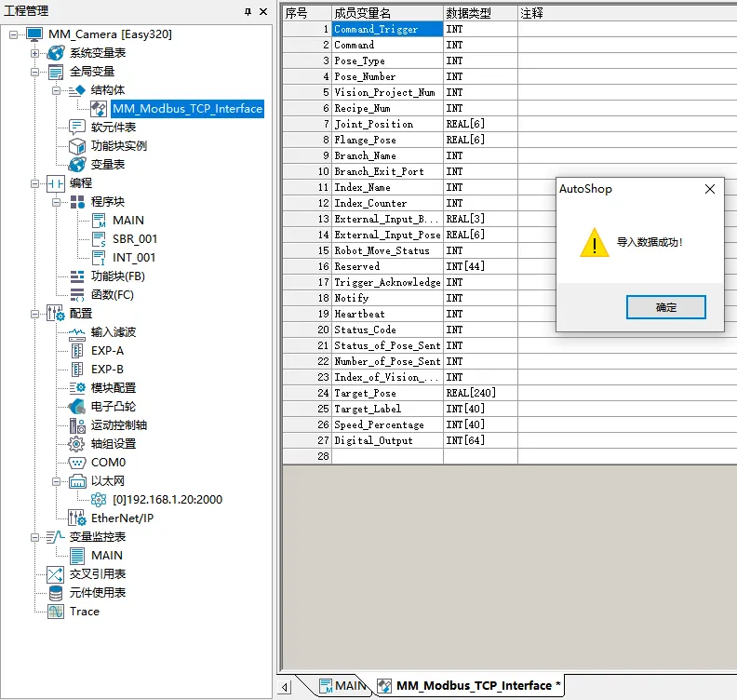Collapse the 配置 node
The height and width of the screenshot is (700, 737).
pyautogui.click(x=34, y=314)
